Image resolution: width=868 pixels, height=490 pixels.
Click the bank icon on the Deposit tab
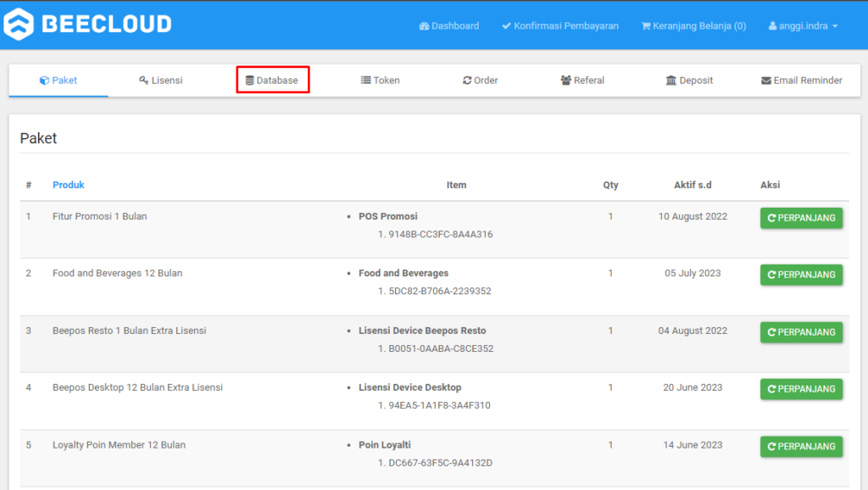[x=670, y=80]
